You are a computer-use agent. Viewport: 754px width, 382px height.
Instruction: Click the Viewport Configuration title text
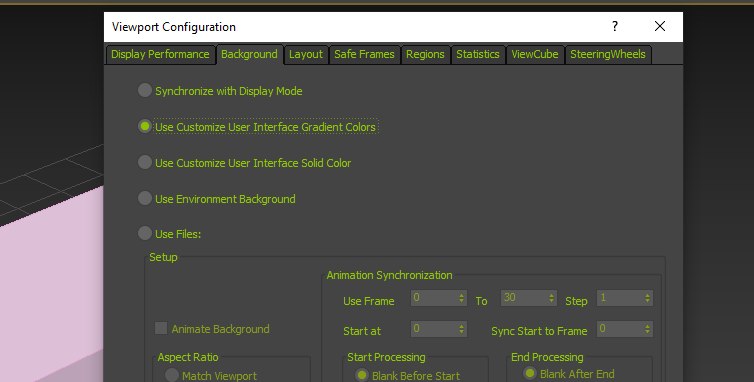pos(174,27)
